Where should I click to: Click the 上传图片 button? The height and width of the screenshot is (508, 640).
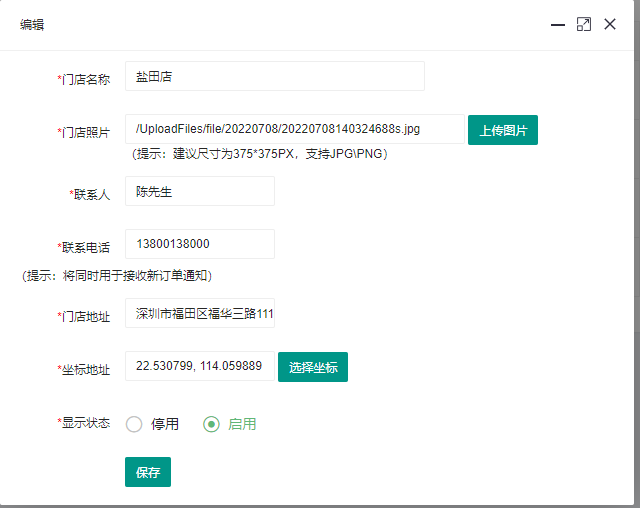tap(503, 130)
